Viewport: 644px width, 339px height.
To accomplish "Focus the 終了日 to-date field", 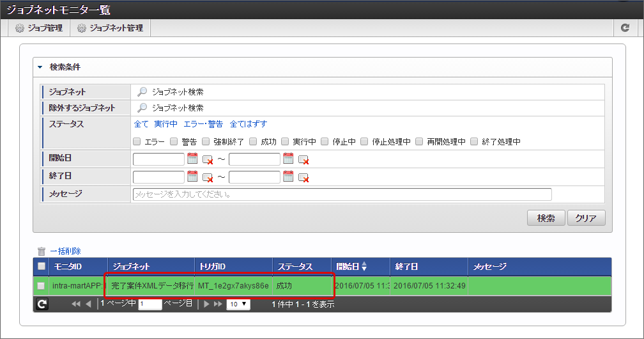I will pos(254,177).
